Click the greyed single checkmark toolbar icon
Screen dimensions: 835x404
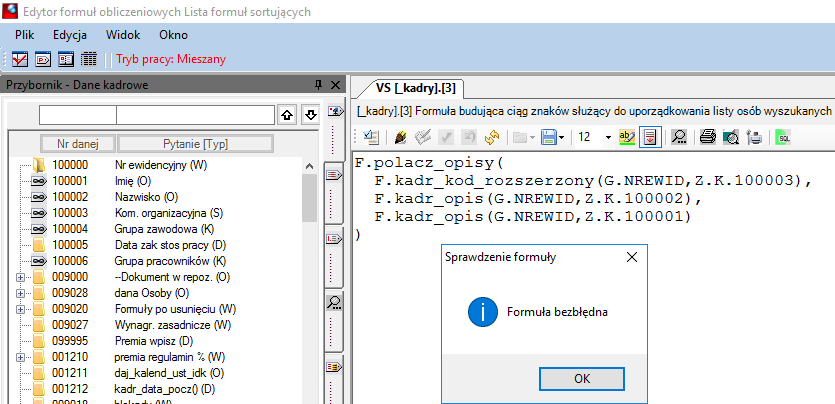click(x=446, y=137)
